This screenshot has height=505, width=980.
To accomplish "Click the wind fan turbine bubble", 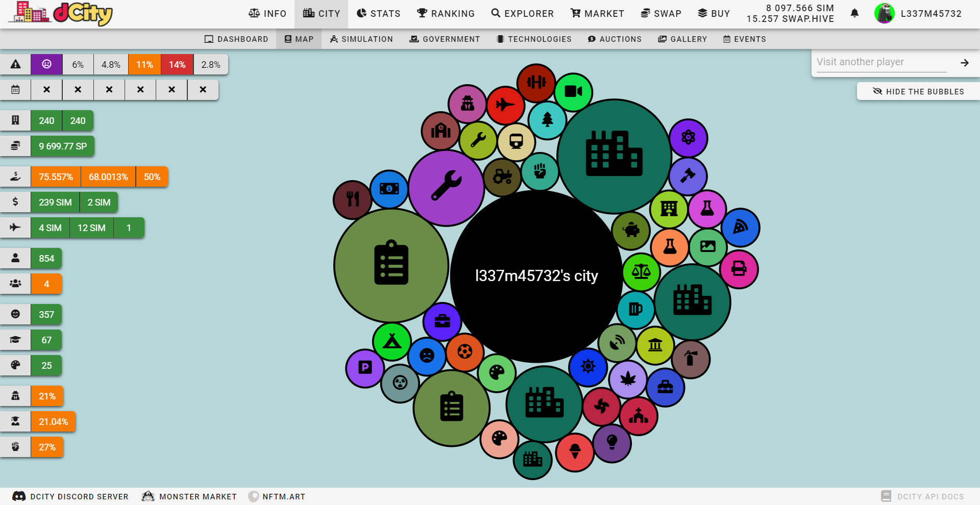I will (x=601, y=407).
